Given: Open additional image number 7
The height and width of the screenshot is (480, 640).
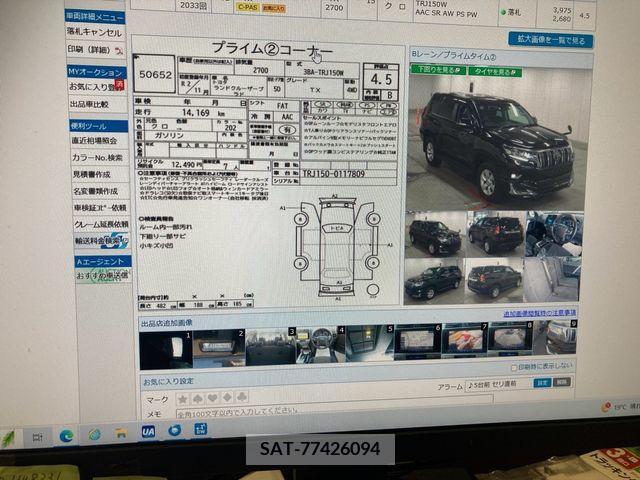Looking at the screenshot, I should coord(465,339).
